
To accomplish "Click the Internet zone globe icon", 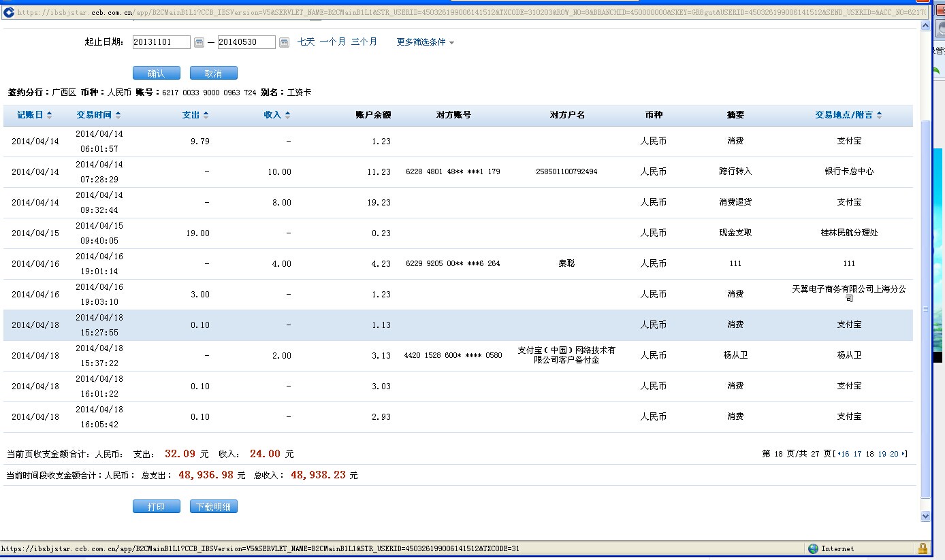I will [813, 548].
